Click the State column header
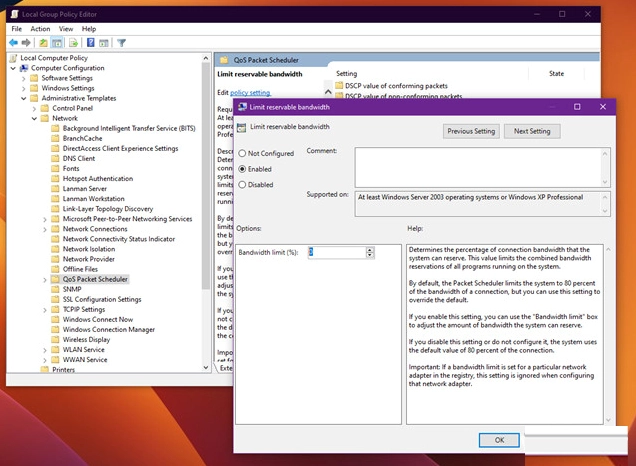Image resolution: width=636 pixels, height=466 pixels. click(556, 73)
